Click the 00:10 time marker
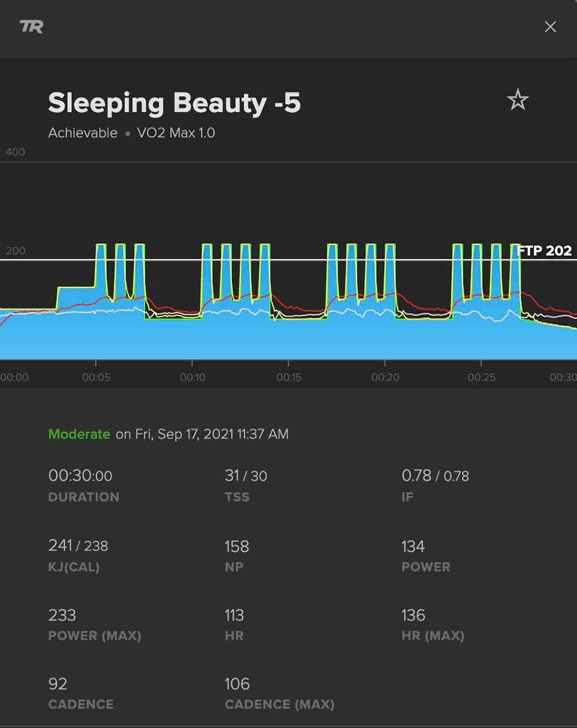577x728 pixels. click(192, 377)
